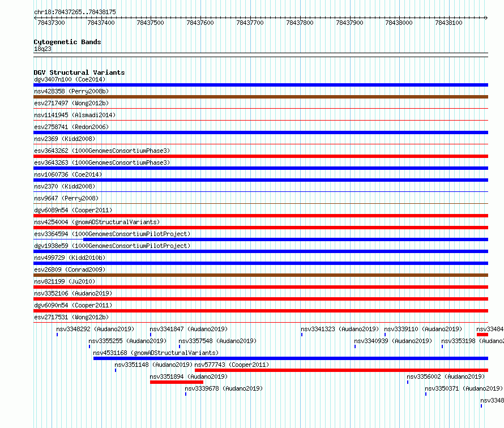Open esv2717497 (Wong2012b) variant
Viewport: 504px width, 428px height.
[71, 103]
